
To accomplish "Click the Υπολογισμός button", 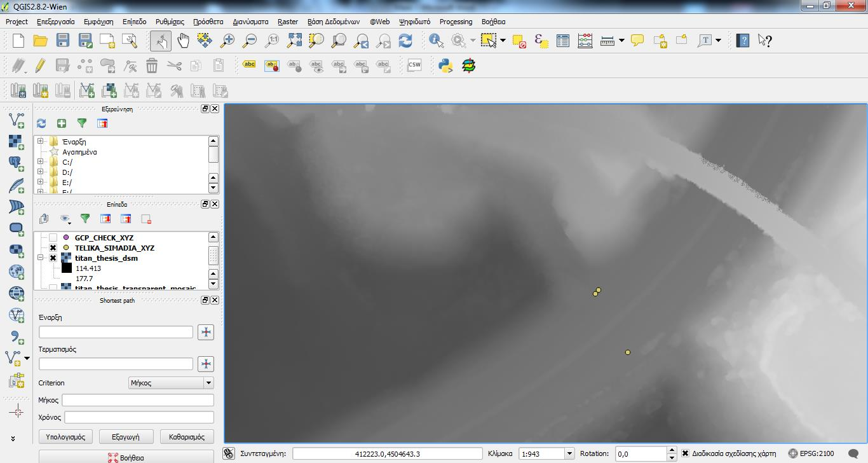I will [66, 437].
